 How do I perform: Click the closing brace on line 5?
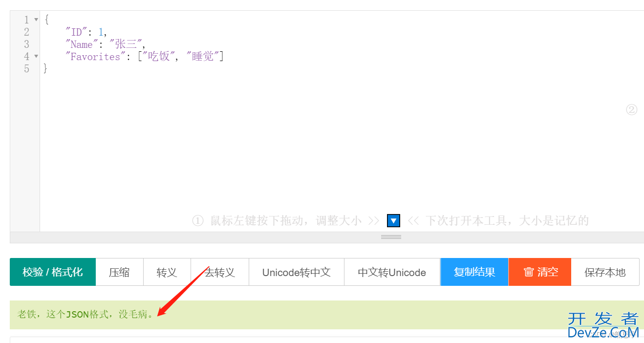point(46,69)
